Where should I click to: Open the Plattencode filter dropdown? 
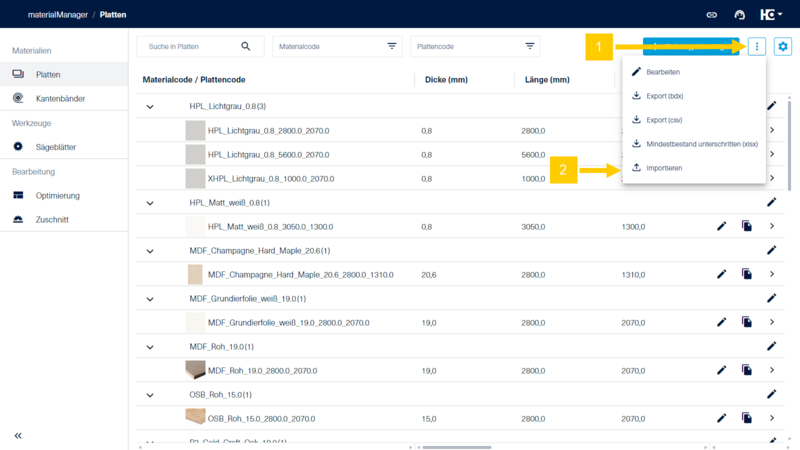click(x=529, y=46)
